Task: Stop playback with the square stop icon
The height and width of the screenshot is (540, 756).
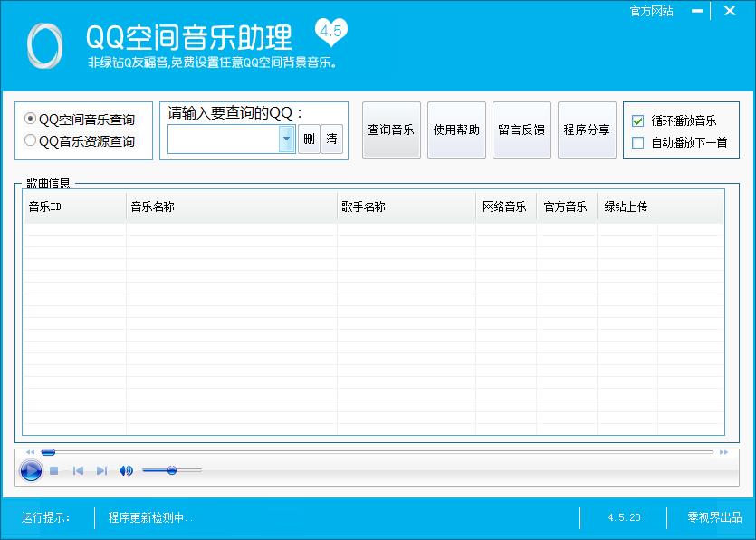Action: (54, 470)
